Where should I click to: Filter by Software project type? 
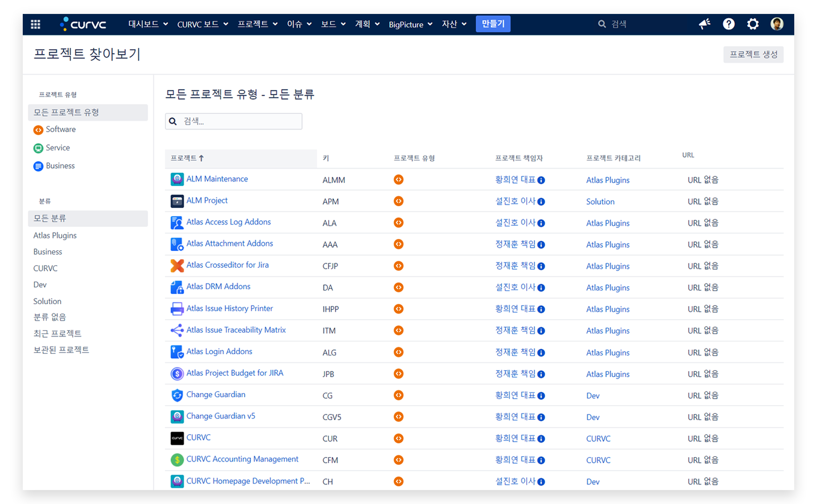[55, 130]
